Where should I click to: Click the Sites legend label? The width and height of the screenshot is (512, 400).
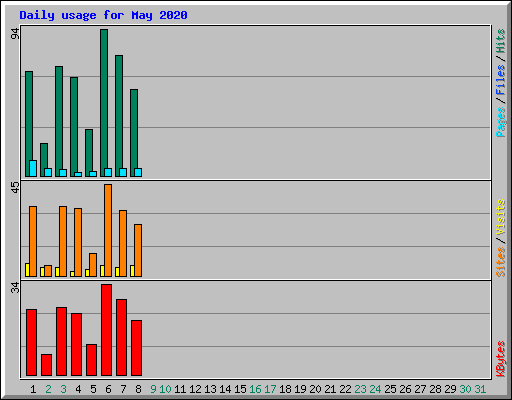500,262
